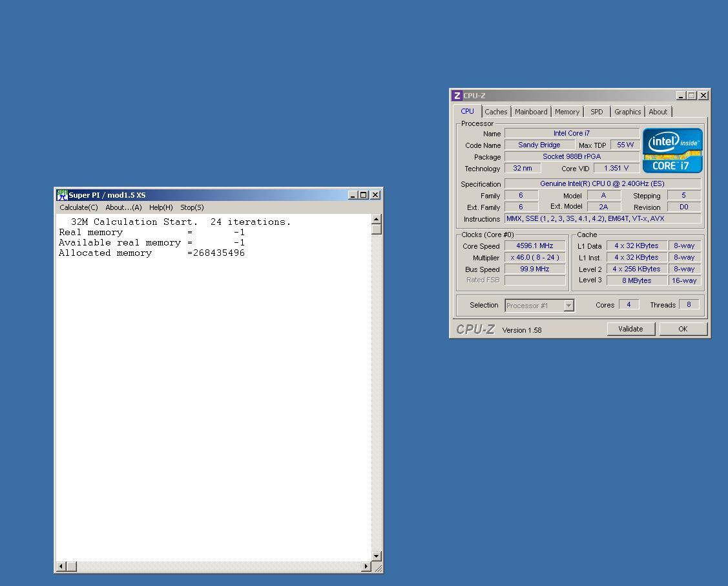This screenshot has height=586, width=728.
Task: Open the Calculate(C) menu in Super PI
Action: click(x=78, y=207)
